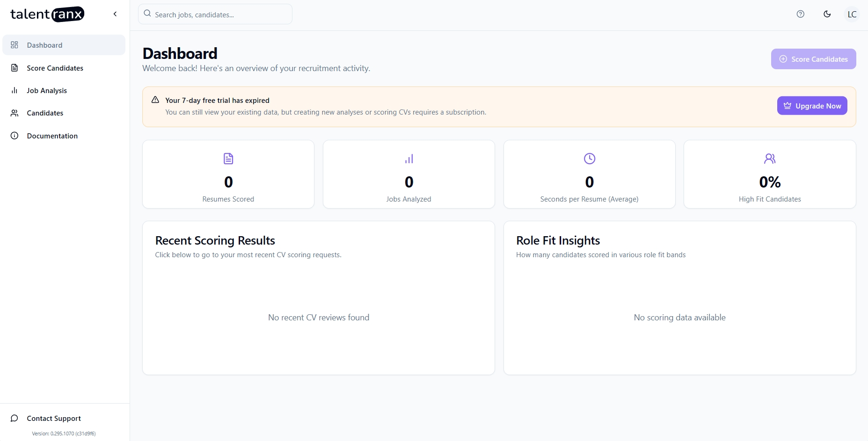
Task: Click the Jobs Analyzed bar chart icon
Action: (x=409, y=159)
